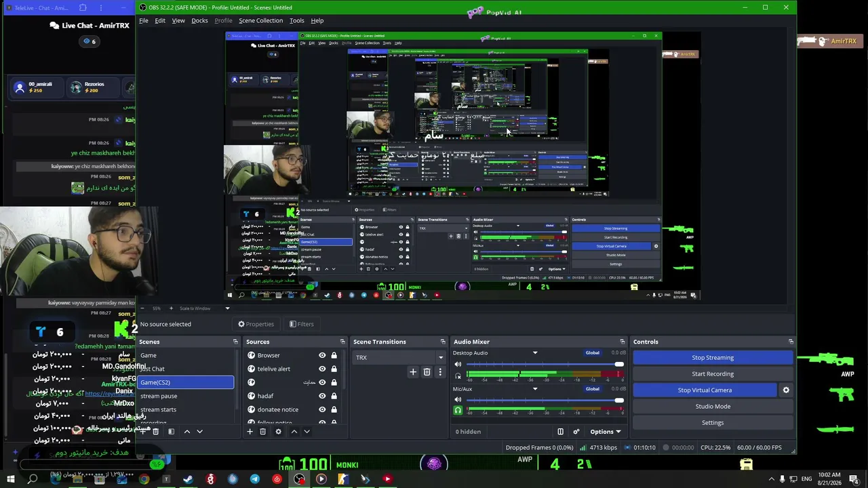Open scene filters icon in Scenes toolbar
This screenshot has height=488, width=868.
171,432
